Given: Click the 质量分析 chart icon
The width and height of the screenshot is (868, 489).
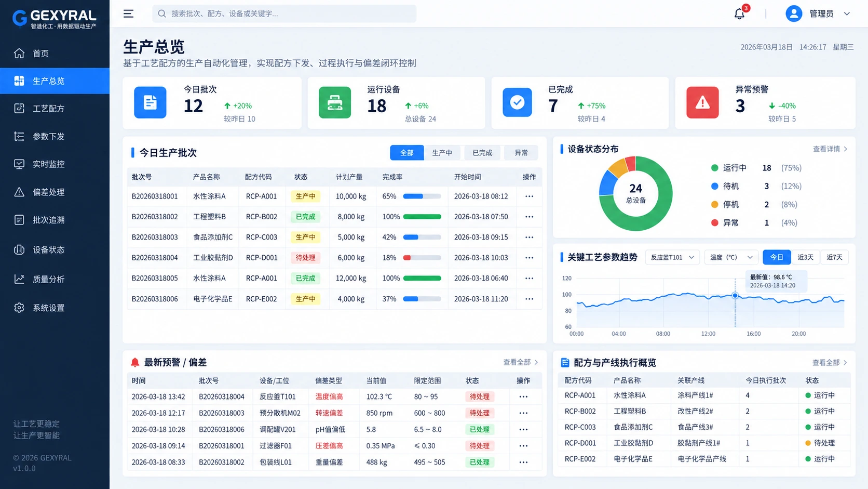Looking at the screenshot, I should point(19,279).
